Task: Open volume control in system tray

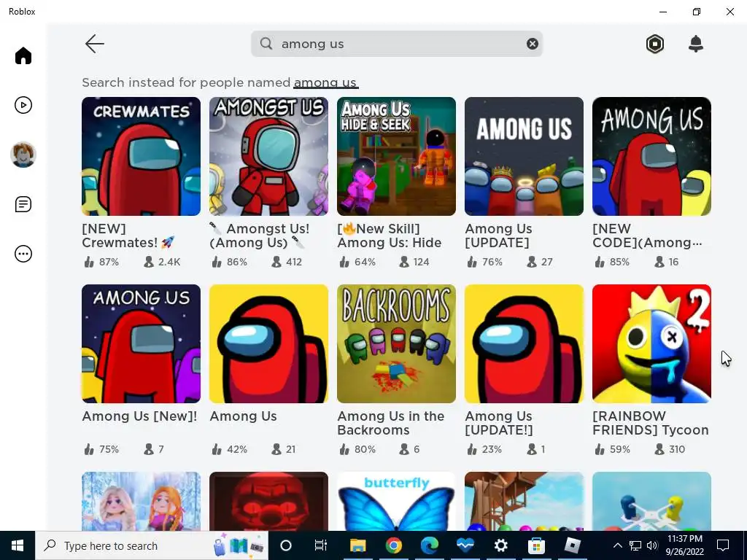Action: tap(652, 545)
